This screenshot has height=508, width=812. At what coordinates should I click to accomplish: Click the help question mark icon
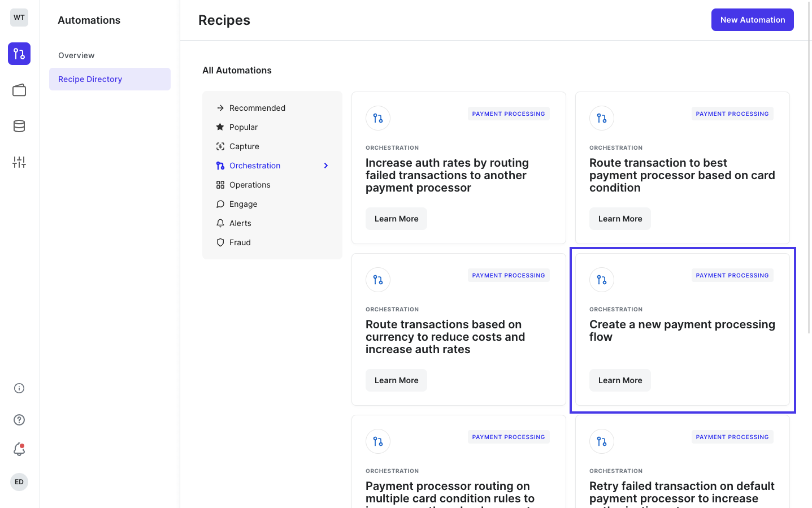point(19,420)
